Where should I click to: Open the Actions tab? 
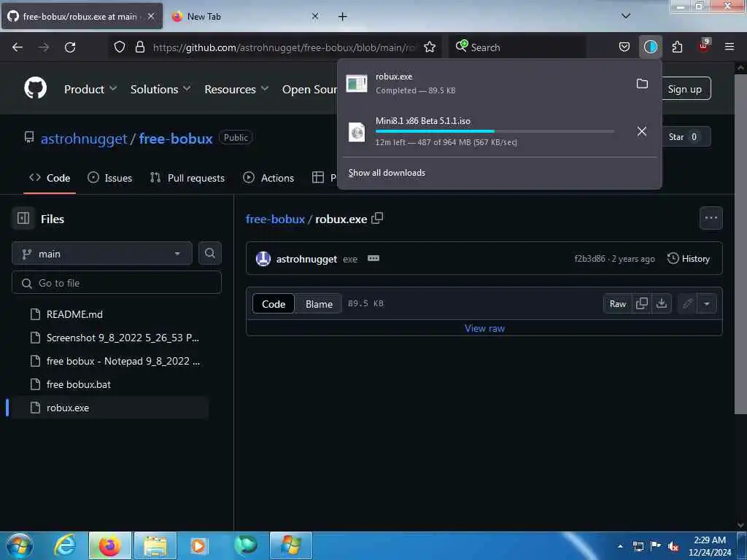pos(268,178)
